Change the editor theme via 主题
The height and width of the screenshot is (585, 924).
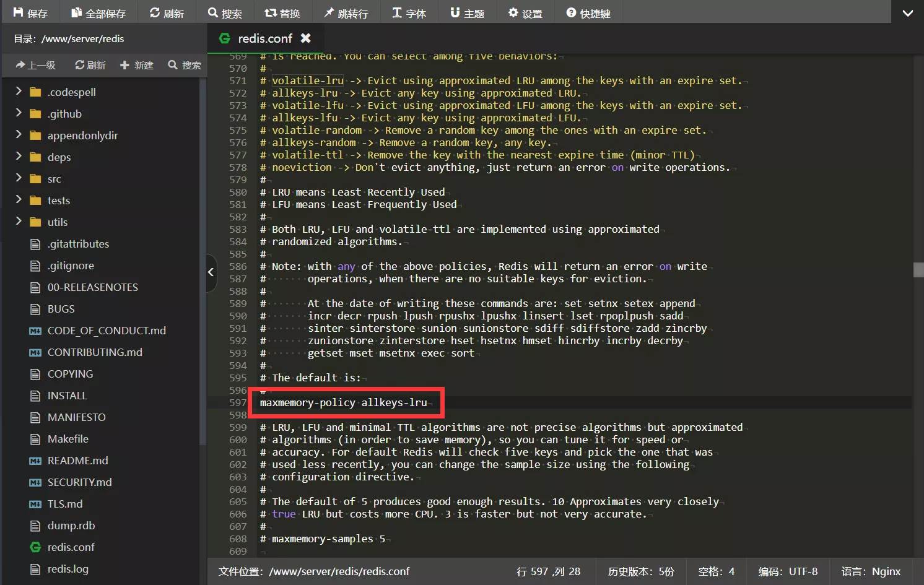click(x=467, y=12)
